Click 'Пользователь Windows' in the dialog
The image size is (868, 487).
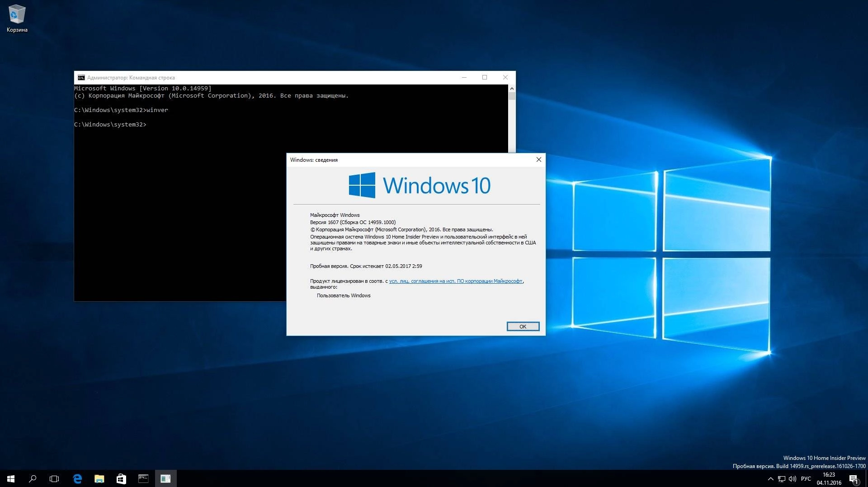pos(344,295)
